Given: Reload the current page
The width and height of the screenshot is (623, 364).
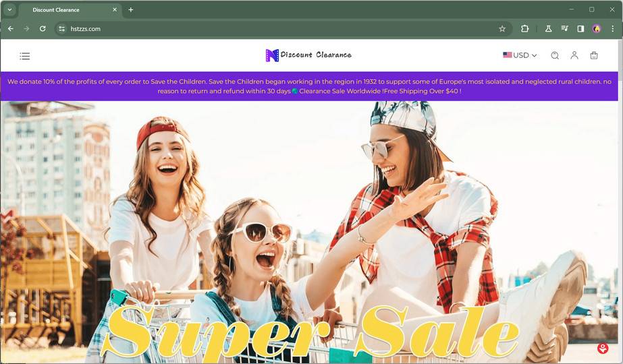Looking at the screenshot, I should click(x=43, y=28).
